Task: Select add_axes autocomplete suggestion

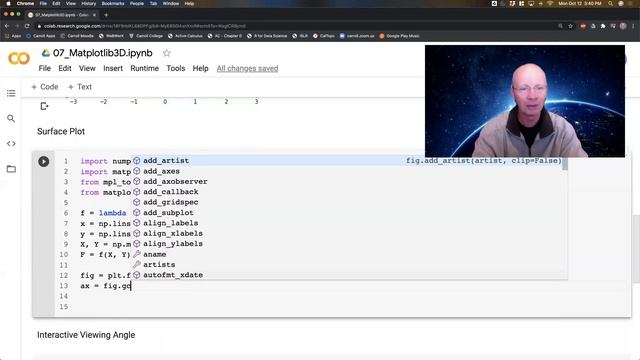Action: (x=349, y=171)
